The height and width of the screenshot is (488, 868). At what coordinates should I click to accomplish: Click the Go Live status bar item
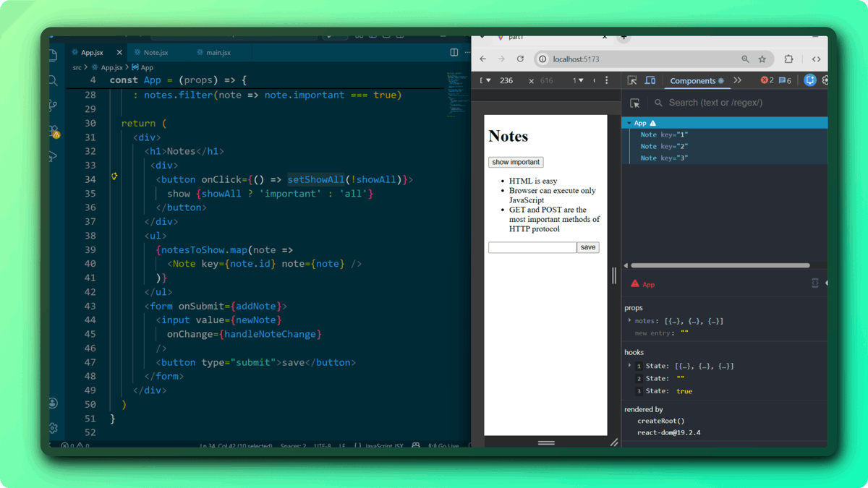point(443,446)
